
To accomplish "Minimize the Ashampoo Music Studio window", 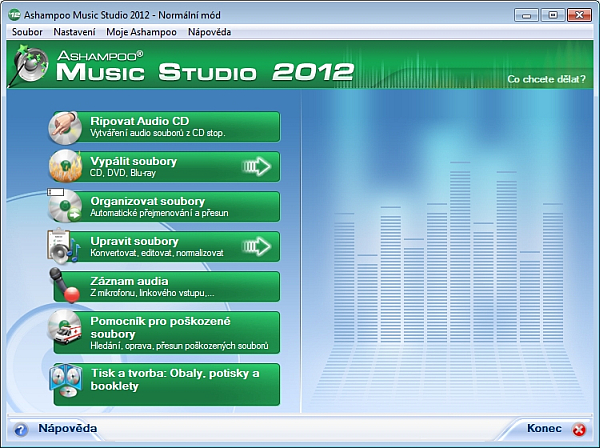I will coord(526,15).
